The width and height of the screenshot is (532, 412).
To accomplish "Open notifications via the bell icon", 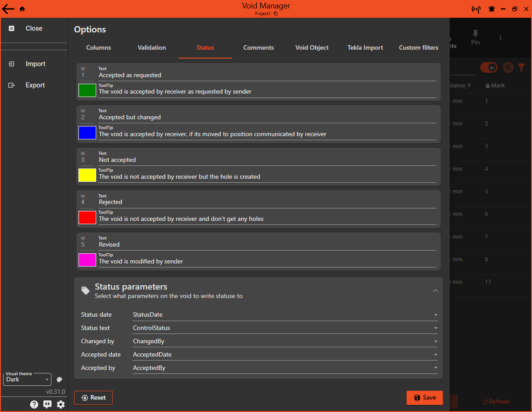I will [491, 9].
